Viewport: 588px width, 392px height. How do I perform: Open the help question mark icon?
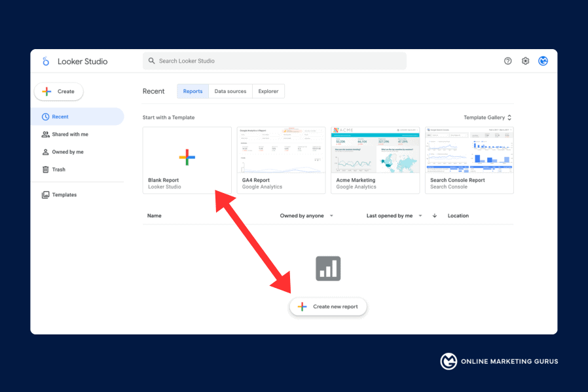(x=507, y=61)
